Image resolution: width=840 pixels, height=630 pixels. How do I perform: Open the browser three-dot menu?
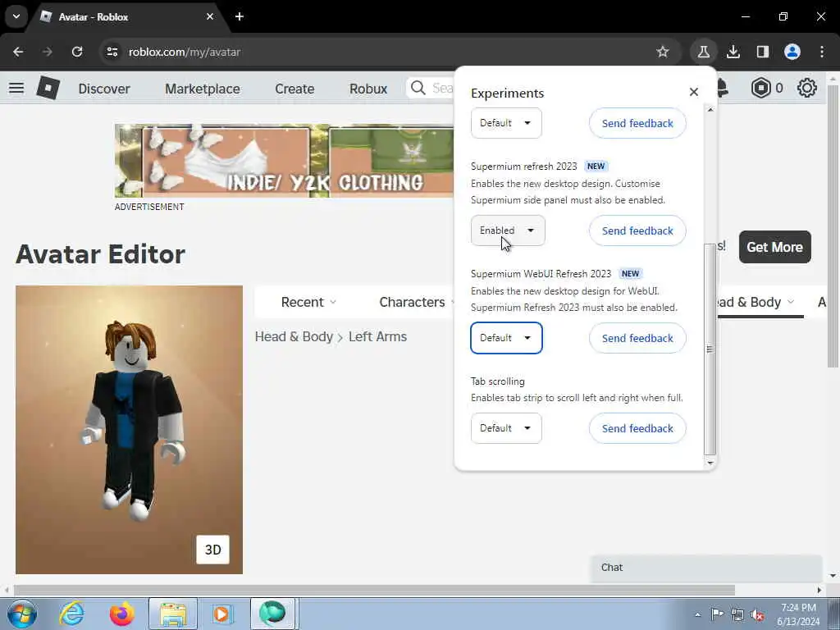pos(822,52)
